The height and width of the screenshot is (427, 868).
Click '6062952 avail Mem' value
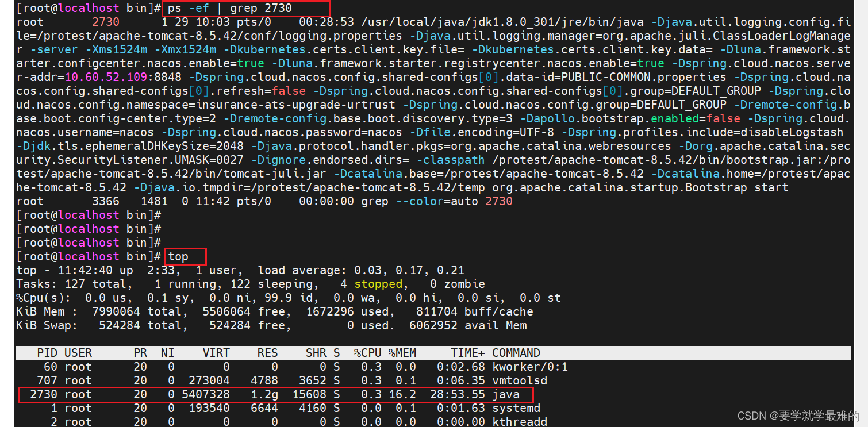(x=468, y=325)
